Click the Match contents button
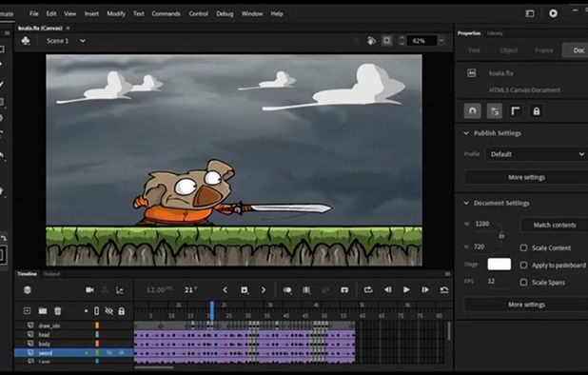Image resolution: width=588 pixels, height=375 pixels. [x=555, y=225]
